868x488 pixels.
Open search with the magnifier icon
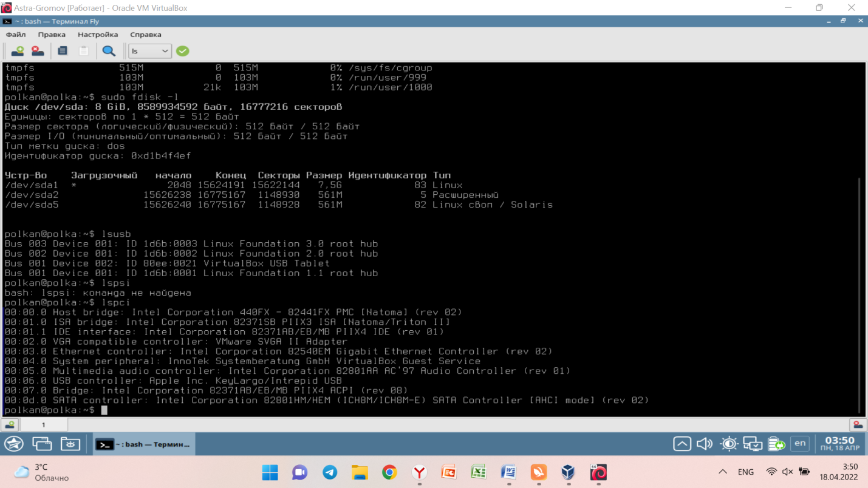click(109, 51)
